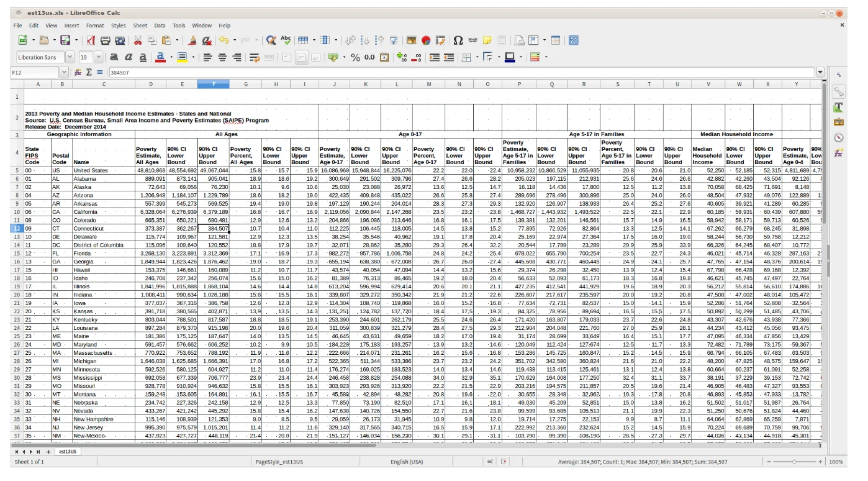Open the Format menu

point(95,25)
